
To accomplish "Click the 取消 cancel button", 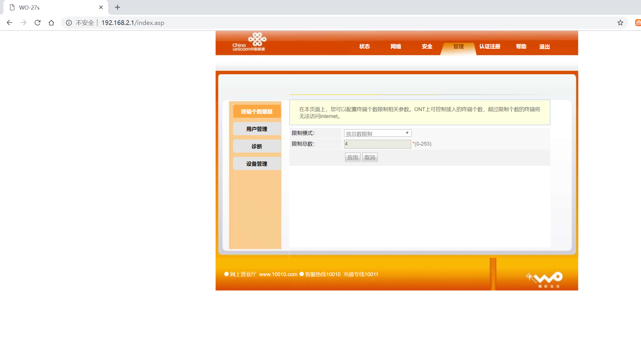I will (370, 157).
